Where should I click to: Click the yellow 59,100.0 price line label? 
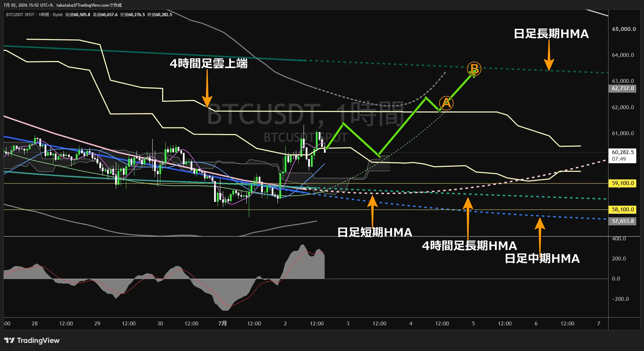point(623,183)
